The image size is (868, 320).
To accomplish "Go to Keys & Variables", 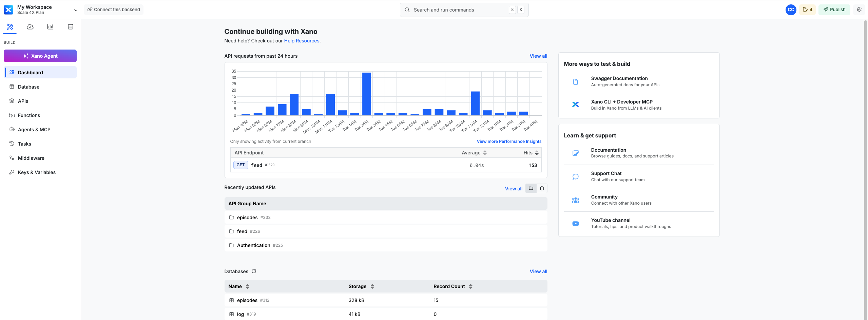I will (40, 172).
